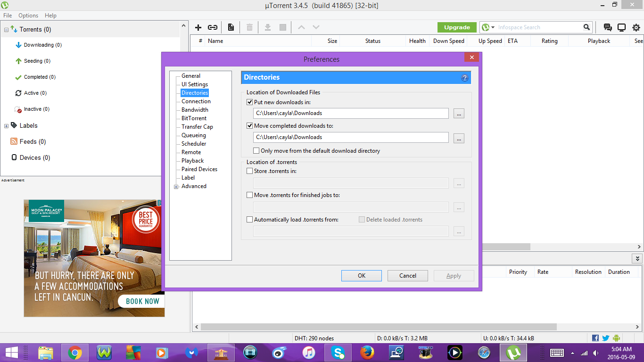
Task: Click the Remove torrent trash icon
Action: [x=249, y=27]
